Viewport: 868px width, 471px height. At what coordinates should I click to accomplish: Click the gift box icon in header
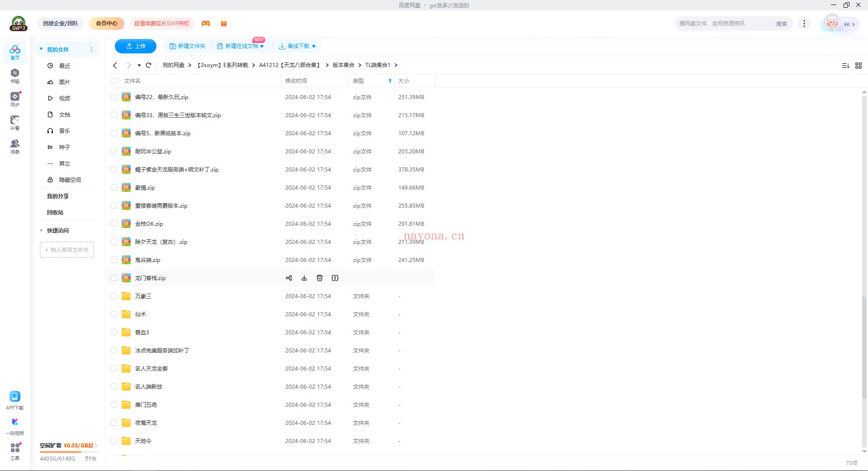coord(224,24)
